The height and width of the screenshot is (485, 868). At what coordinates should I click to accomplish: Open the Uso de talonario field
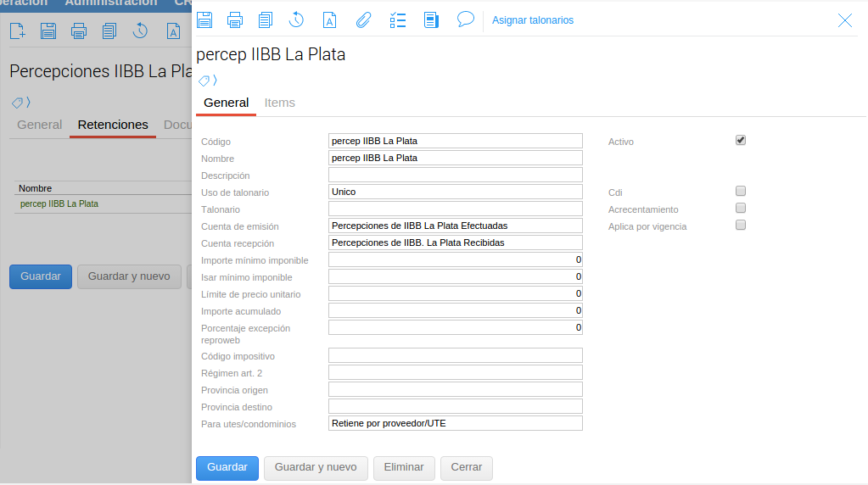pyautogui.click(x=455, y=192)
